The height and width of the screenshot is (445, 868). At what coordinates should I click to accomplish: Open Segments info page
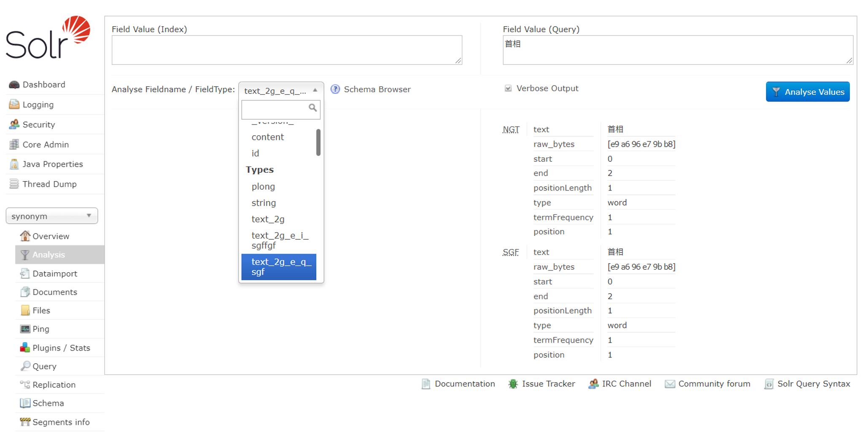[x=61, y=422]
